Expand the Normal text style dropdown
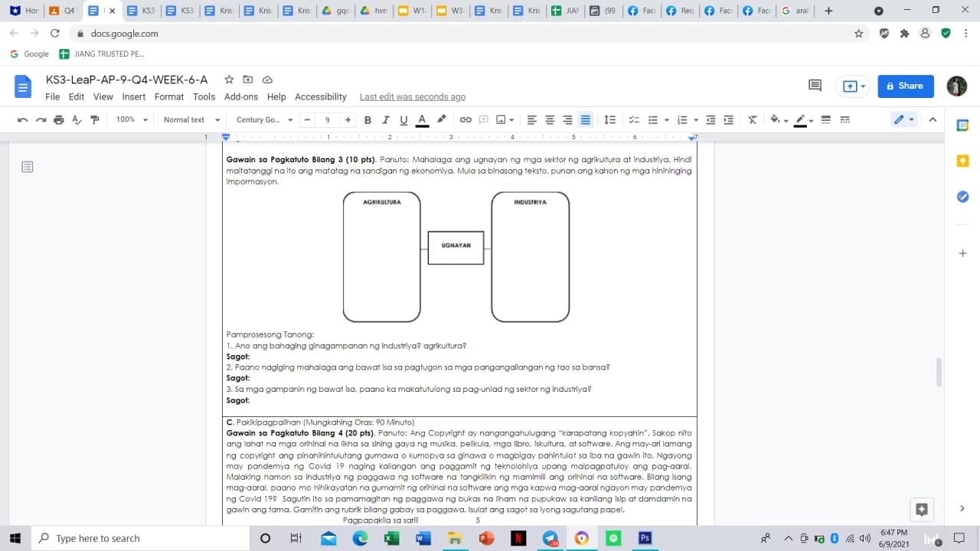The width and height of the screenshot is (980, 551). [x=189, y=119]
